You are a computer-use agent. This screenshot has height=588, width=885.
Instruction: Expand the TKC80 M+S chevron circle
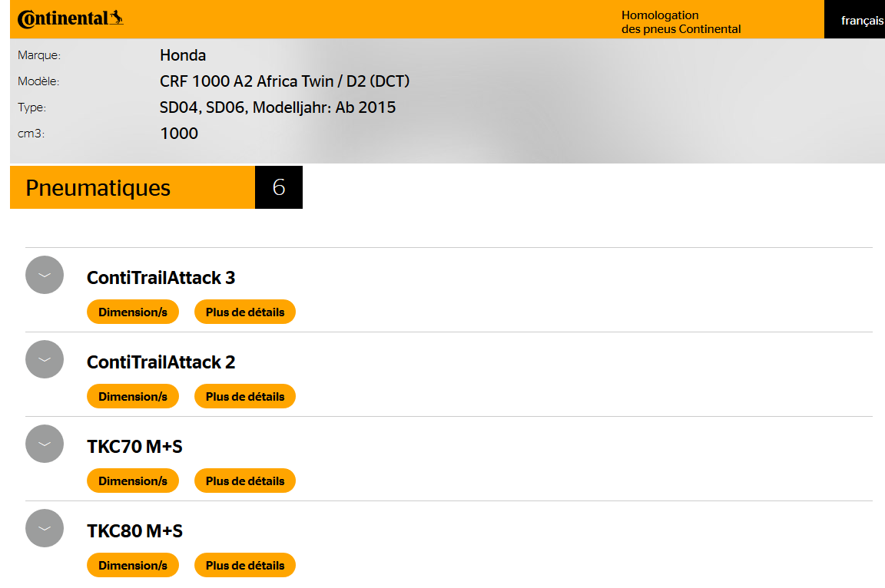pos(45,528)
